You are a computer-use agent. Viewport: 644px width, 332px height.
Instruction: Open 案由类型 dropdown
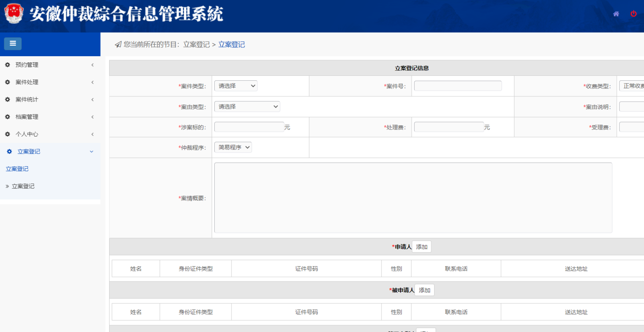pyautogui.click(x=247, y=106)
